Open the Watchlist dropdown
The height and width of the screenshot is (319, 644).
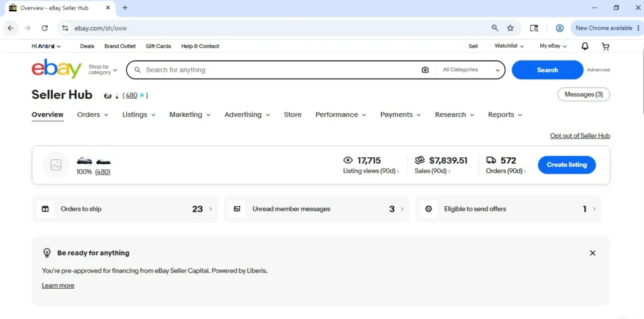[509, 46]
